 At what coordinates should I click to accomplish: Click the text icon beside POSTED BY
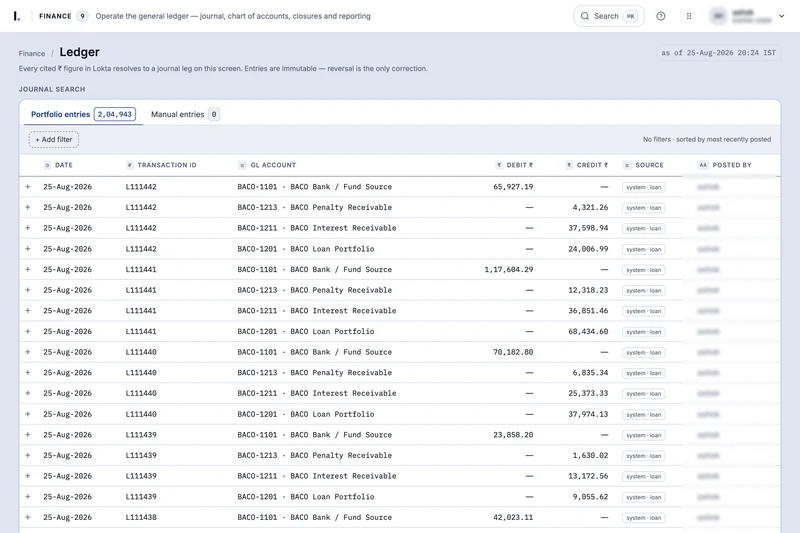coord(703,165)
